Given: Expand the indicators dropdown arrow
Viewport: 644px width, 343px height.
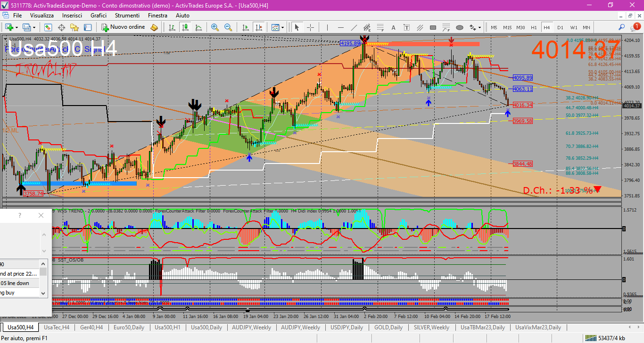Looking at the screenshot, I should (x=282, y=27).
